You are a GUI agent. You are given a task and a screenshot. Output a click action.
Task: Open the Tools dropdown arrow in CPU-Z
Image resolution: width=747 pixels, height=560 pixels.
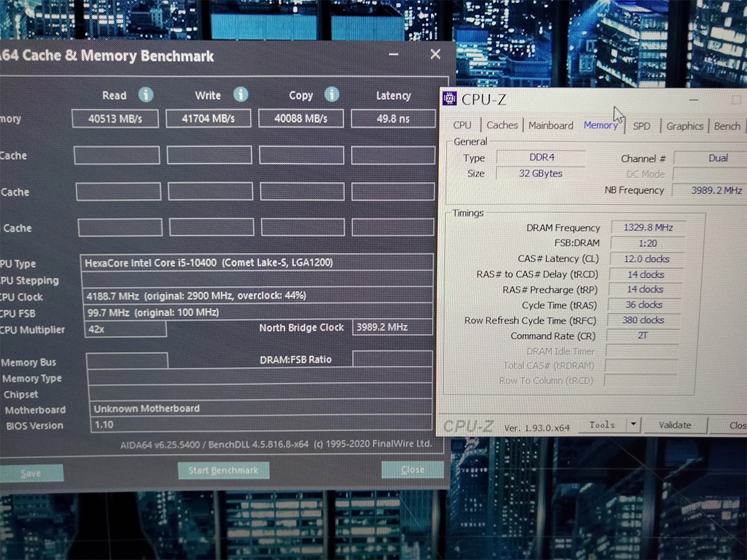point(633,425)
